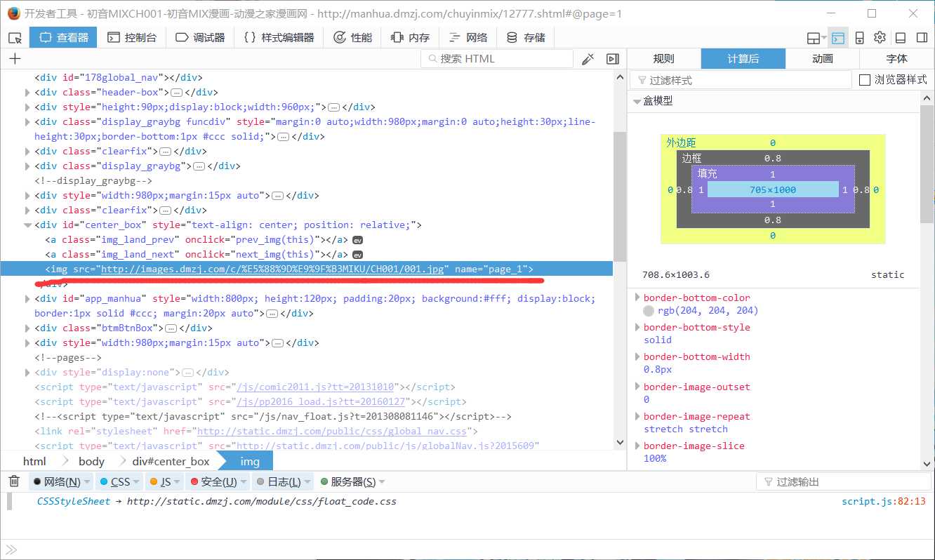
Task: Expand border-bottom-style property details
Action: (x=637, y=328)
